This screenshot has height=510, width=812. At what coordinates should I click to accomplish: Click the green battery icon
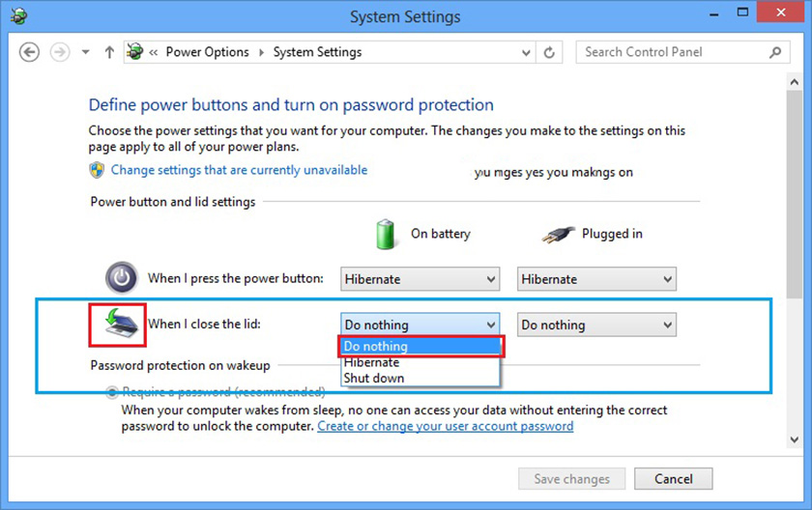coord(387,234)
